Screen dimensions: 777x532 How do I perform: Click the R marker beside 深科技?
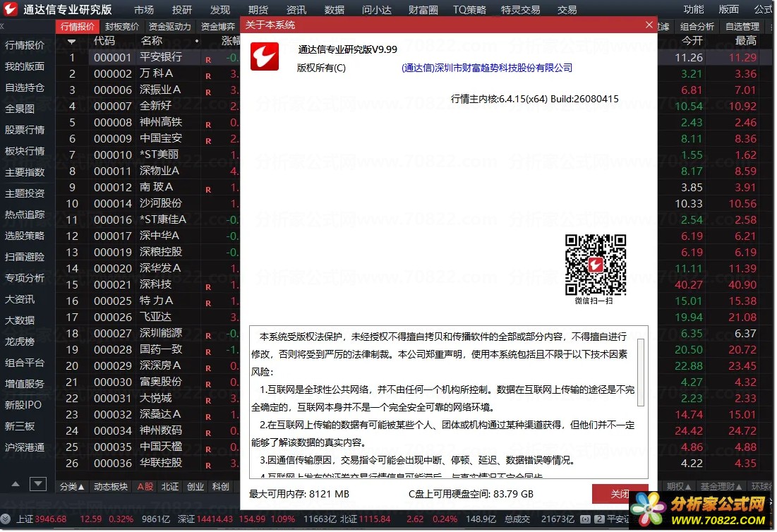[x=208, y=287]
